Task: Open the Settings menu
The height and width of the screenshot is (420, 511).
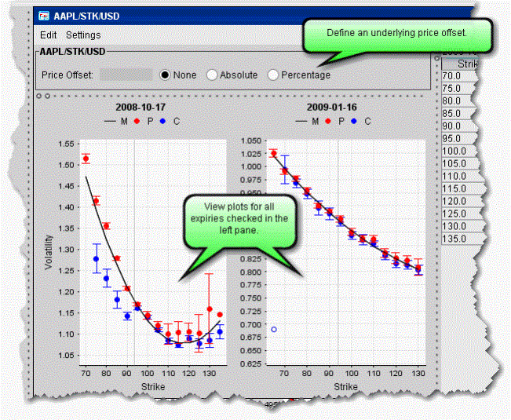Action: tap(83, 35)
